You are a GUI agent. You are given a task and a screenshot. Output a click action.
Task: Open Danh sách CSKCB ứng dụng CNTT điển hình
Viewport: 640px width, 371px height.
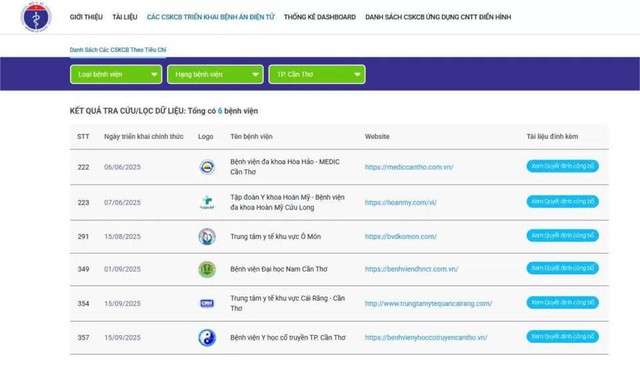coord(438,17)
